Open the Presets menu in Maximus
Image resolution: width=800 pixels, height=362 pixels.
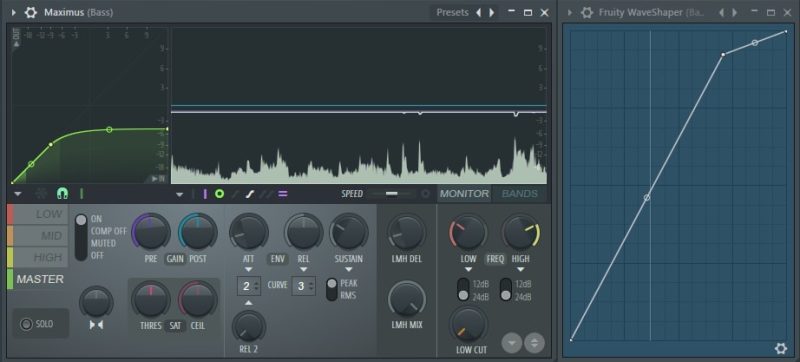[452, 12]
